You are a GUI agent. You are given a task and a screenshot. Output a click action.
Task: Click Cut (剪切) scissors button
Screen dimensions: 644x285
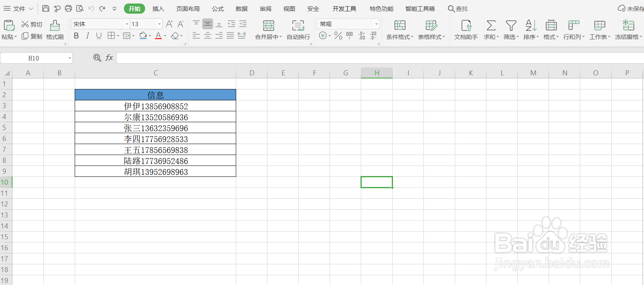click(32, 24)
